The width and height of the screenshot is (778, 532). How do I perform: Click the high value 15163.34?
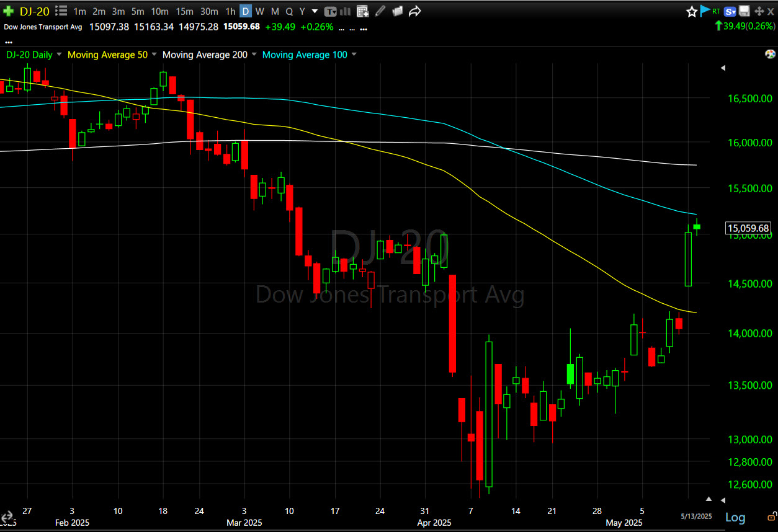[154, 27]
